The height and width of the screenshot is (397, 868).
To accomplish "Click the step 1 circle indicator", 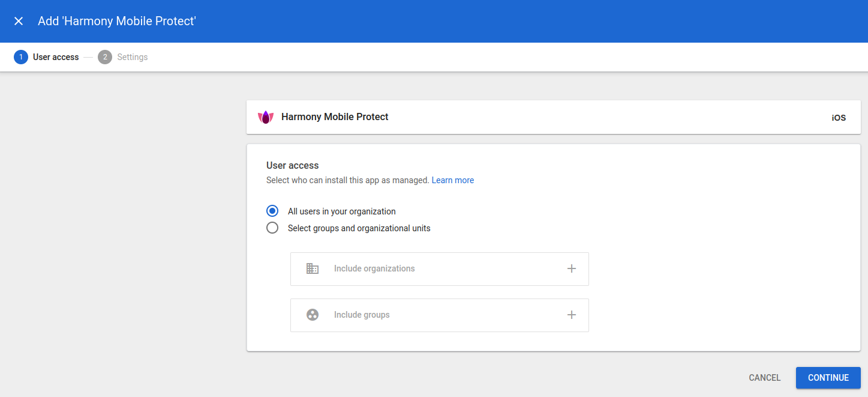I will coord(21,57).
